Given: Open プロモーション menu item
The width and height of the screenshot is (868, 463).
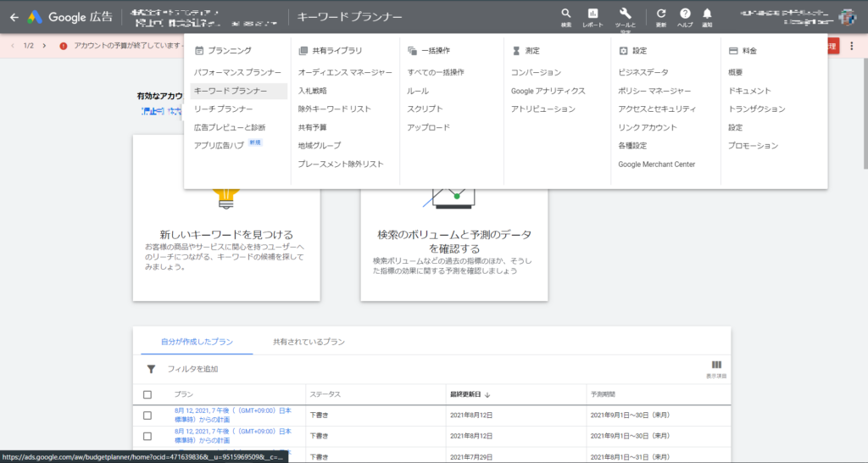Looking at the screenshot, I should (x=753, y=146).
